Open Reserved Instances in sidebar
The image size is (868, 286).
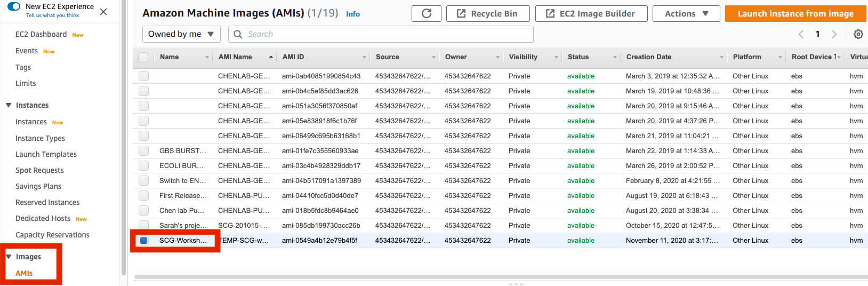tap(47, 202)
